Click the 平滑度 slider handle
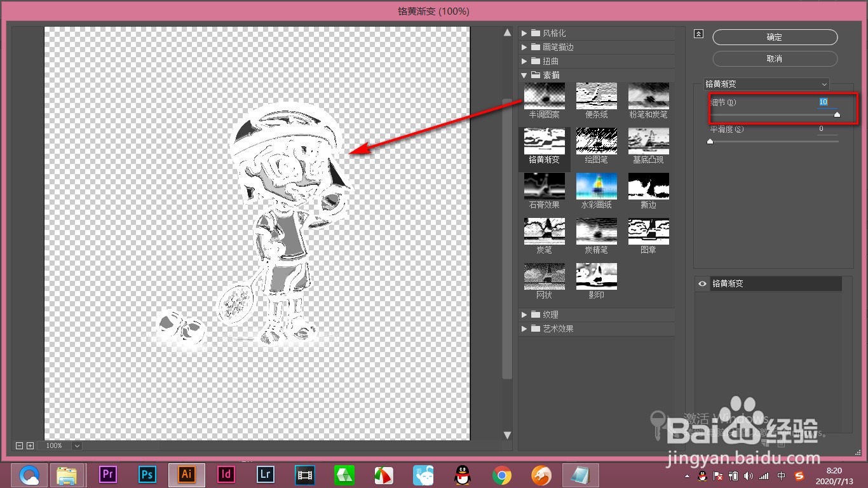The height and width of the screenshot is (488, 868). click(710, 141)
